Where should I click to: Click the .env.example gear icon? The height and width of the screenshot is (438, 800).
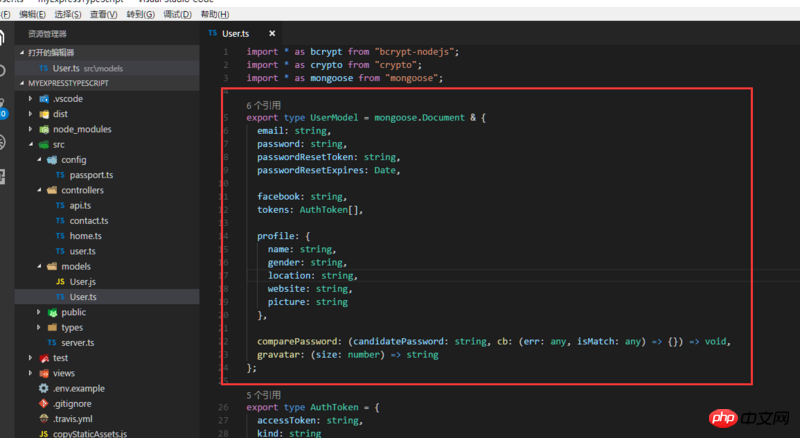[44, 388]
